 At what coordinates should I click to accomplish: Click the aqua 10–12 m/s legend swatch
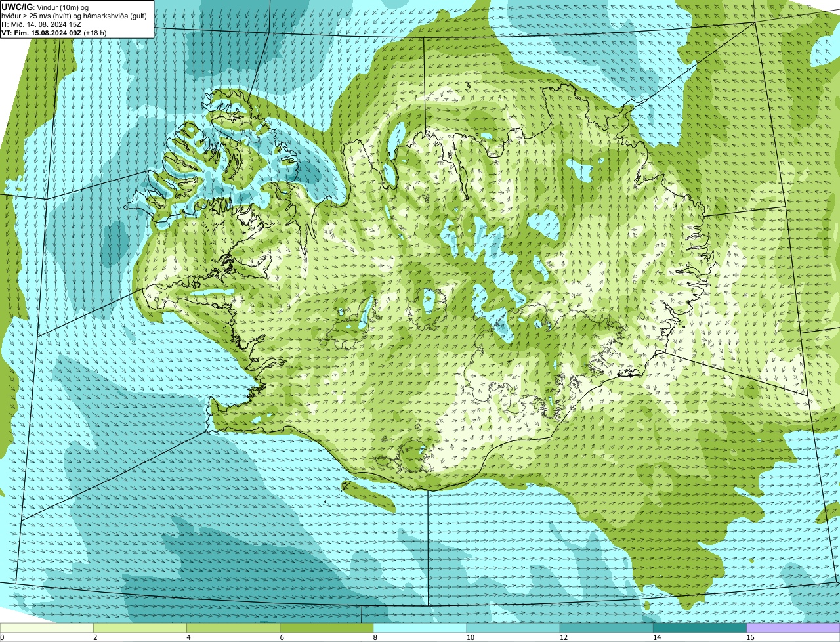(x=513, y=628)
